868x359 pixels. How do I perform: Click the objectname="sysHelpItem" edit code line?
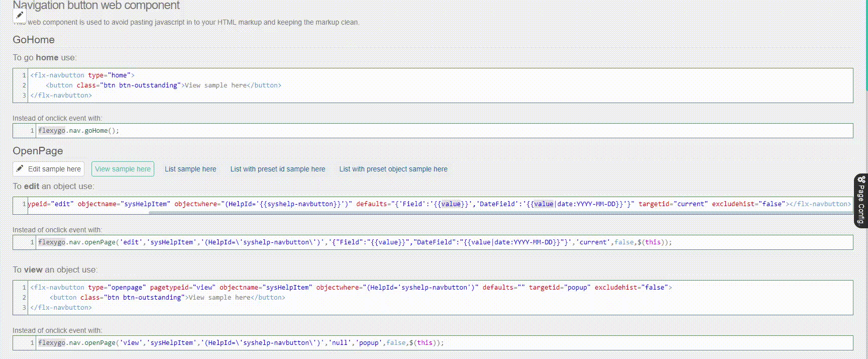coord(439,204)
